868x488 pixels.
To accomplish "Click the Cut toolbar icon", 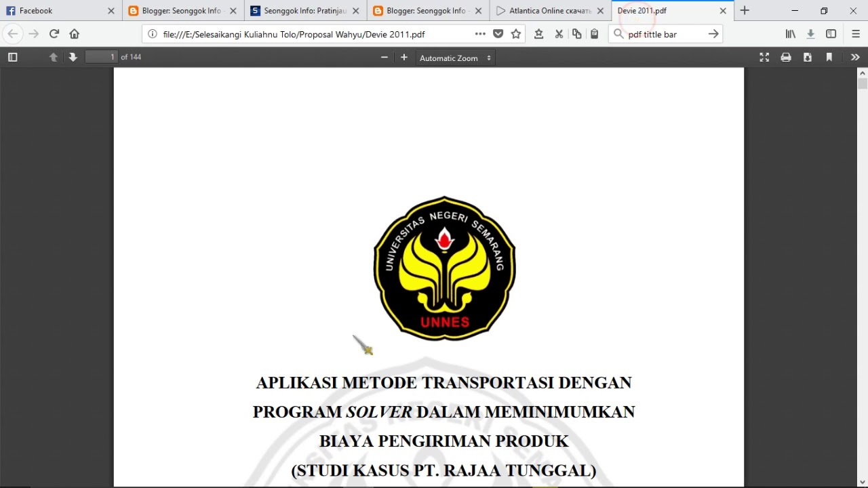I will click(559, 34).
